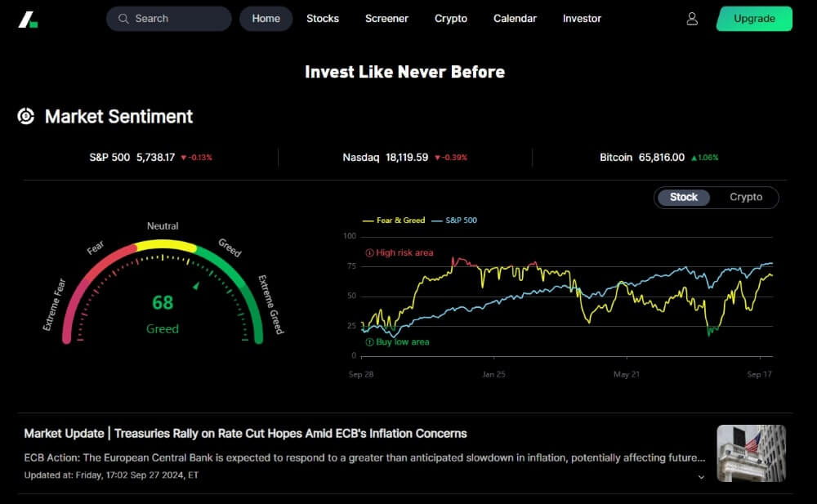Open Treasuries Rally market update headline
The width and height of the screenshot is (817, 504).
click(x=245, y=433)
